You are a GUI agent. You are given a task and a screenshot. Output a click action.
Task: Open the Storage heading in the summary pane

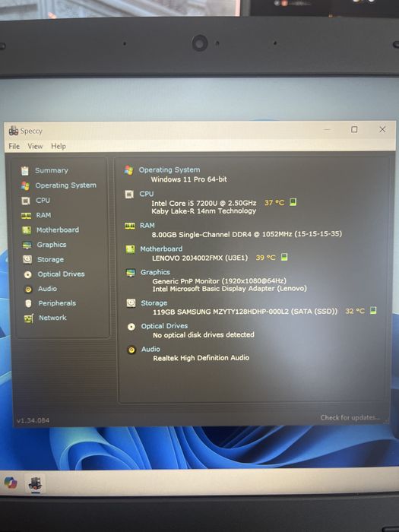tap(154, 303)
